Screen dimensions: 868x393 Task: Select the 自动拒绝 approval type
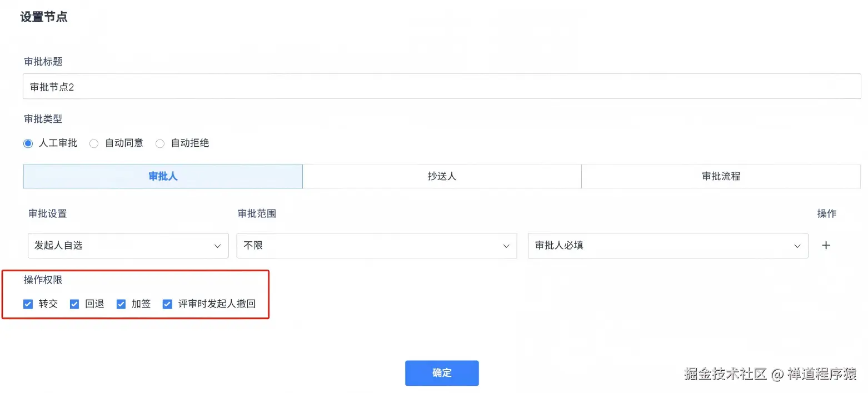(x=160, y=143)
